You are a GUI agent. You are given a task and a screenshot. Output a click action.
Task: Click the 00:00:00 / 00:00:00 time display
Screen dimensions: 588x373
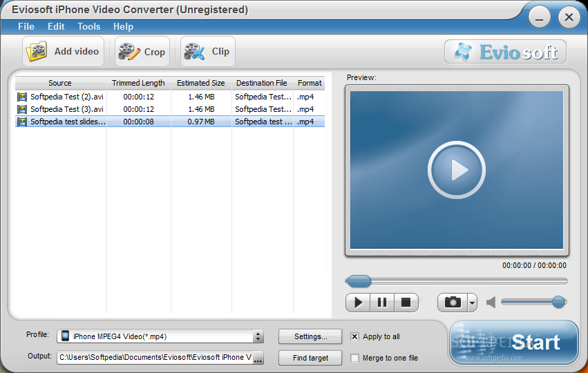coord(534,265)
